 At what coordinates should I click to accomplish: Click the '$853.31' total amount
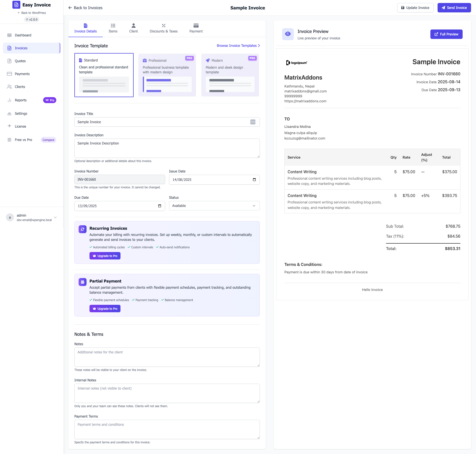452,249
